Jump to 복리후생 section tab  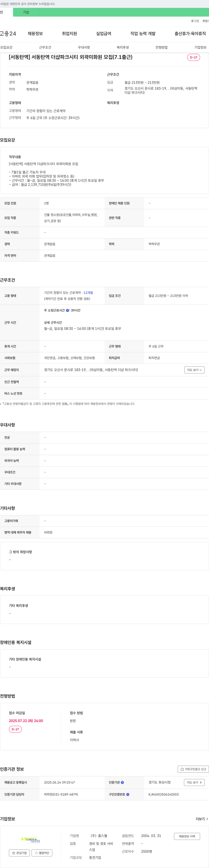tap(123, 48)
